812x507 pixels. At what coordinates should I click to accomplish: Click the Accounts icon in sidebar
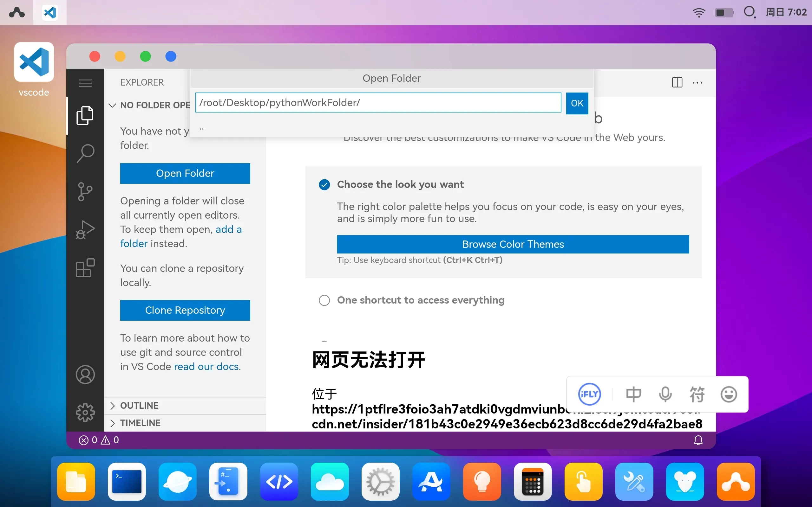[x=86, y=375]
